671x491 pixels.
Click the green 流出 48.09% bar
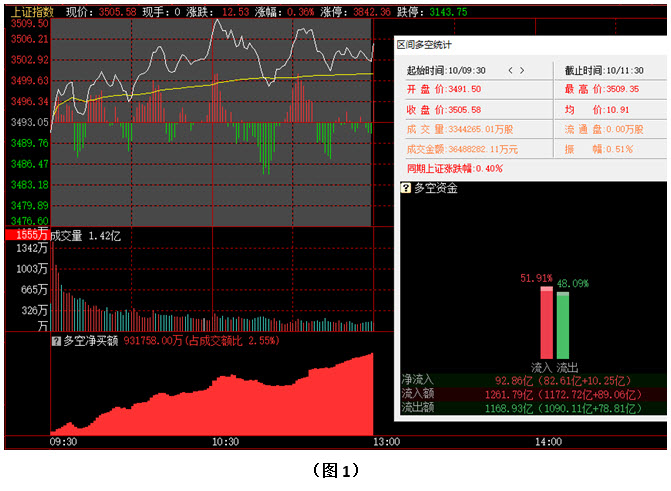563,325
